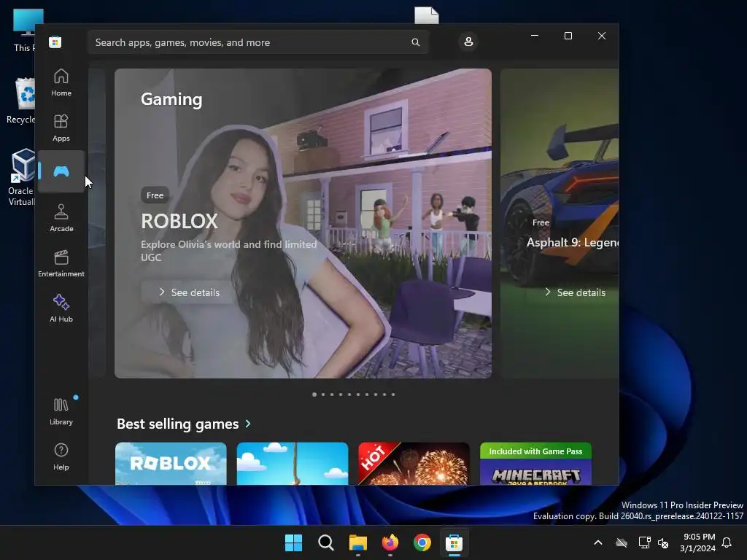
Task: Open the Entertainment section
Action: pos(61,263)
